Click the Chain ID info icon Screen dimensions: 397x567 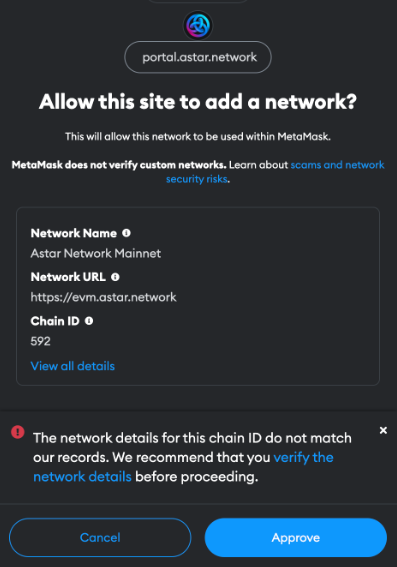[89, 320]
